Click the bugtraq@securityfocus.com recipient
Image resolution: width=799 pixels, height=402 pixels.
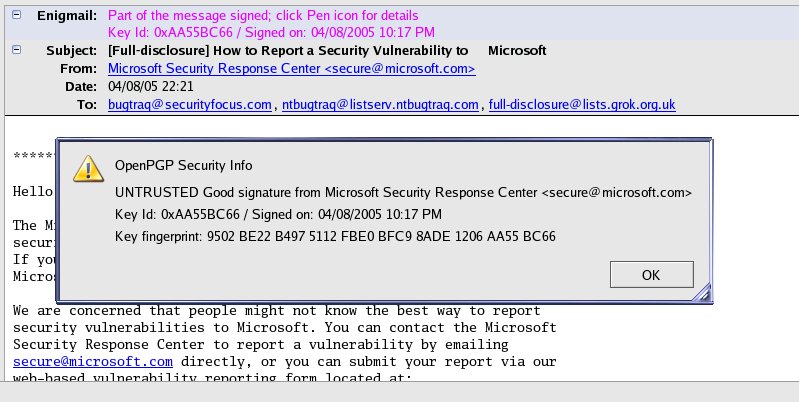pos(190,104)
